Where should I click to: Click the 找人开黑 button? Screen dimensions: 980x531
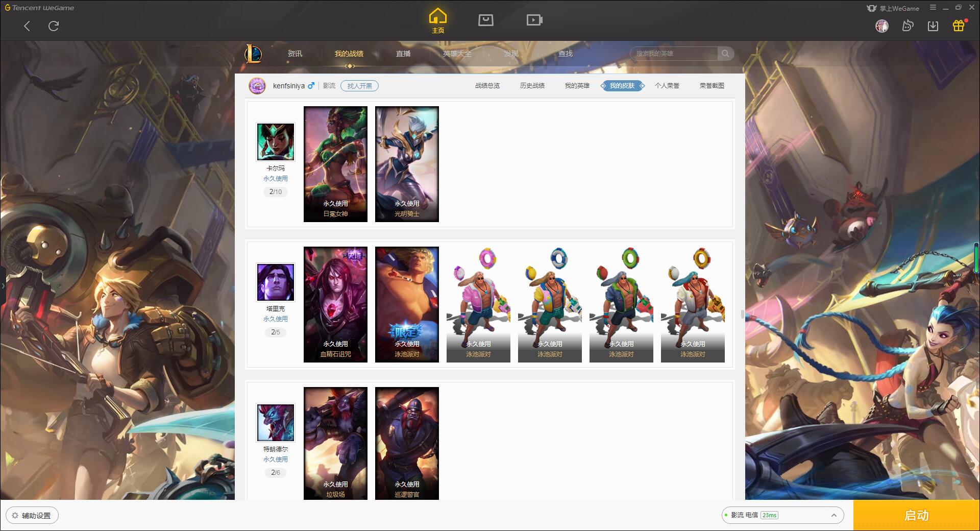point(360,86)
